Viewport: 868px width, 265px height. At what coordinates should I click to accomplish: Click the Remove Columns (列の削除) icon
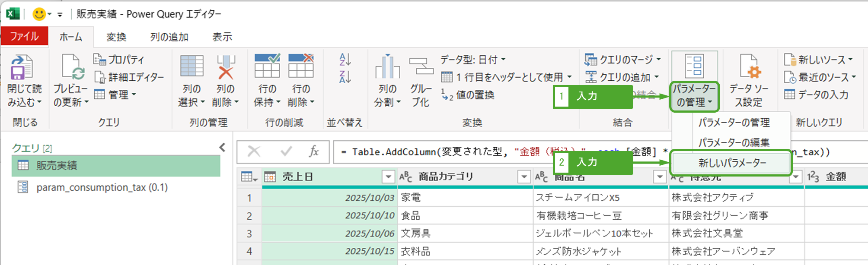(225, 67)
